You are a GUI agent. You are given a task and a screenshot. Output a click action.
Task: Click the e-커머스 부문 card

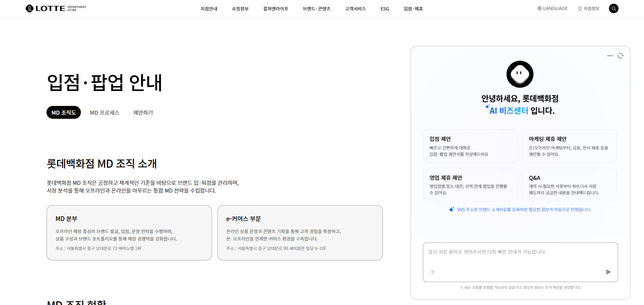300,233
